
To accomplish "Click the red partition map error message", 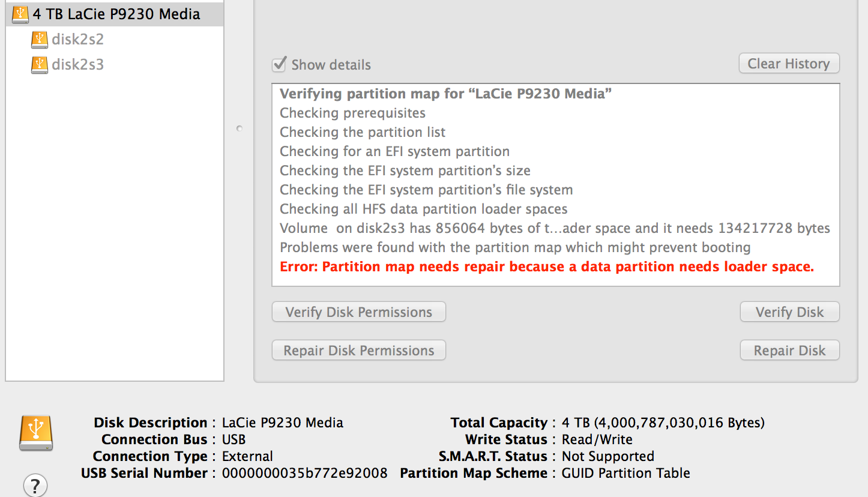I will (x=547, y=267).
